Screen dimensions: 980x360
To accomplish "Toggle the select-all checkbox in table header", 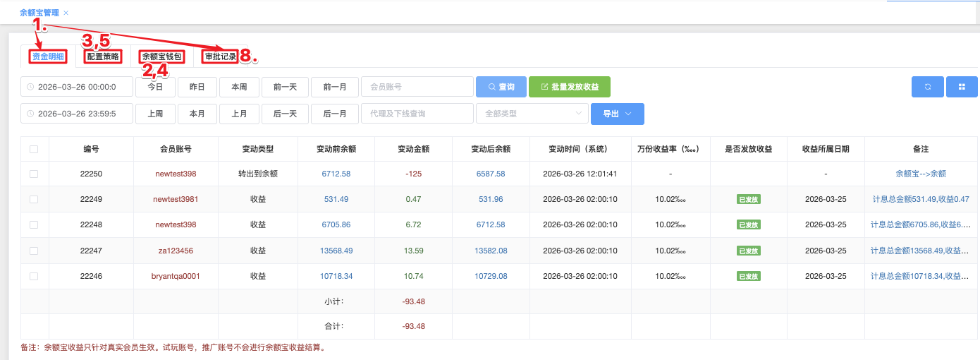I will tap(34, 149).
